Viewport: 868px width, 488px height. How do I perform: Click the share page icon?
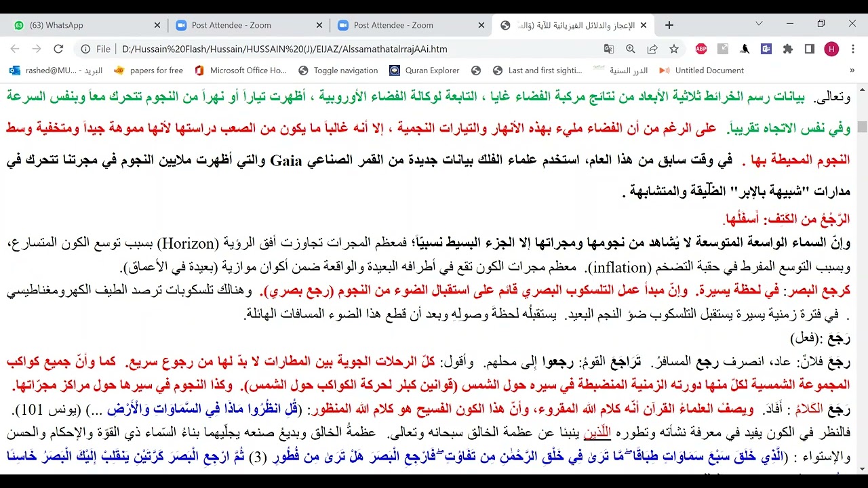click(652, 49)
